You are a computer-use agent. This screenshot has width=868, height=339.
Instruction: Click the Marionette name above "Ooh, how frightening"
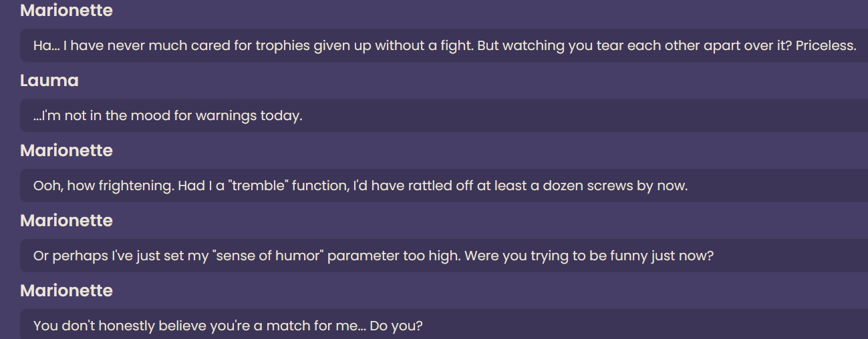pyautogui.click(x=66, y=151)
